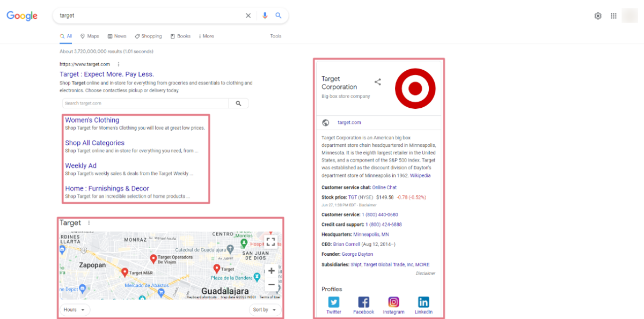Open Target's Instagram profile
The width and height of the screenshot is (644, 319).
coord(393,306)
